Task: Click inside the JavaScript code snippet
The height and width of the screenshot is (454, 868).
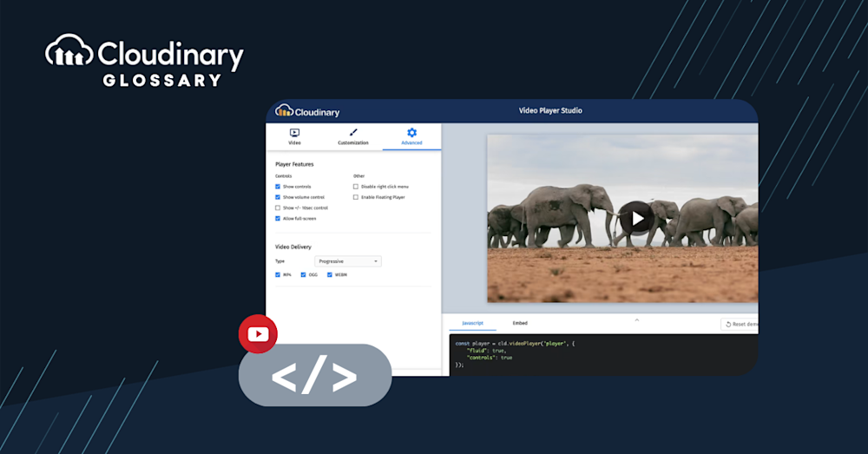Action: [x=604, y=354]
